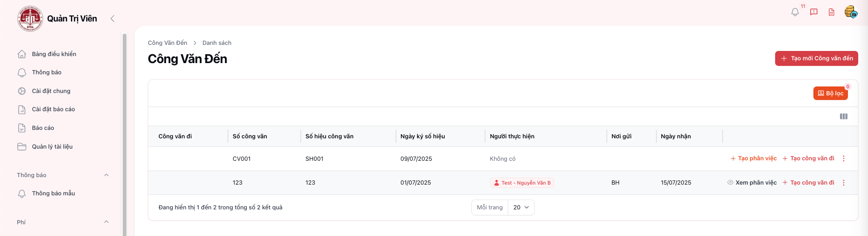Click the feedback message icon in header
Viewport: 868px width, 236px height.
point(814,12)
